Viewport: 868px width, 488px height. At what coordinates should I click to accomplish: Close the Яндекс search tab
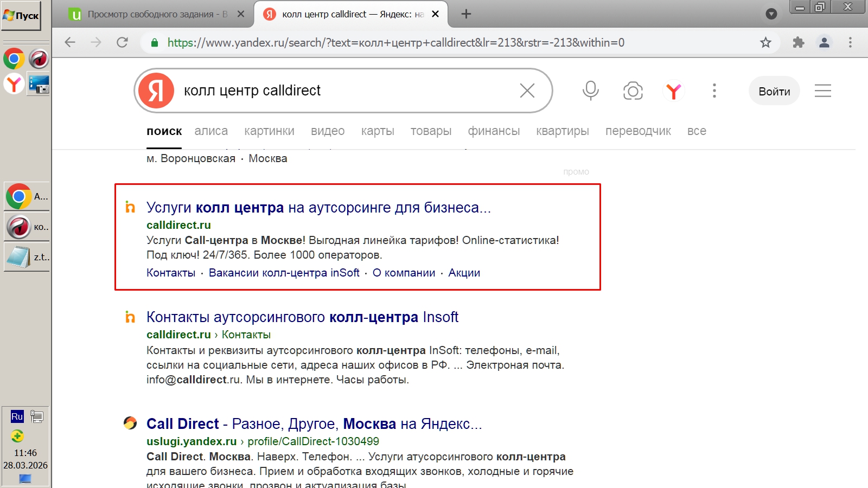435,14
